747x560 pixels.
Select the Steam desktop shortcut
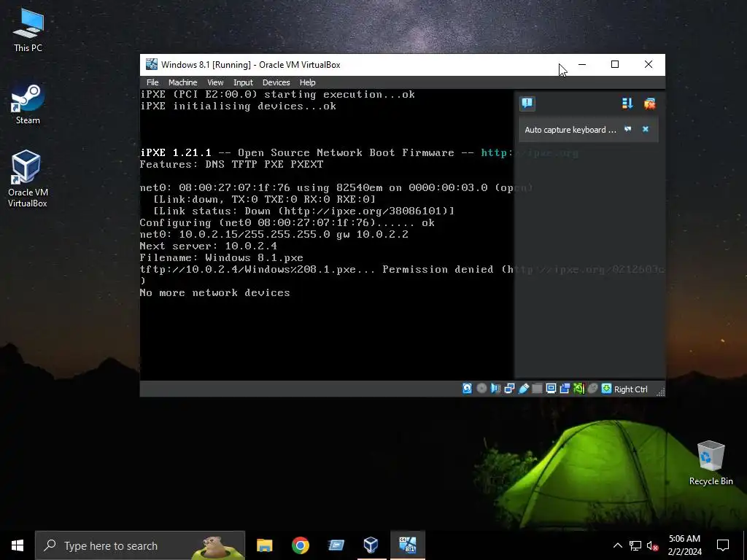point(28,104)
